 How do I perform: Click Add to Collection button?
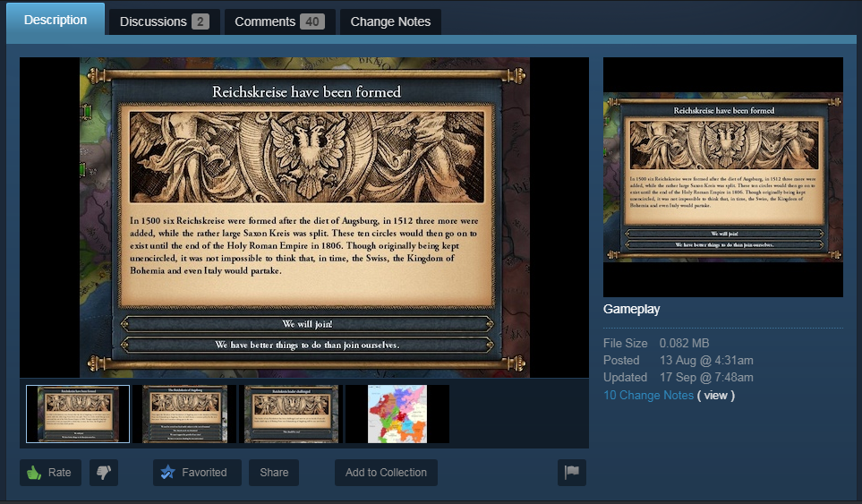386,473
